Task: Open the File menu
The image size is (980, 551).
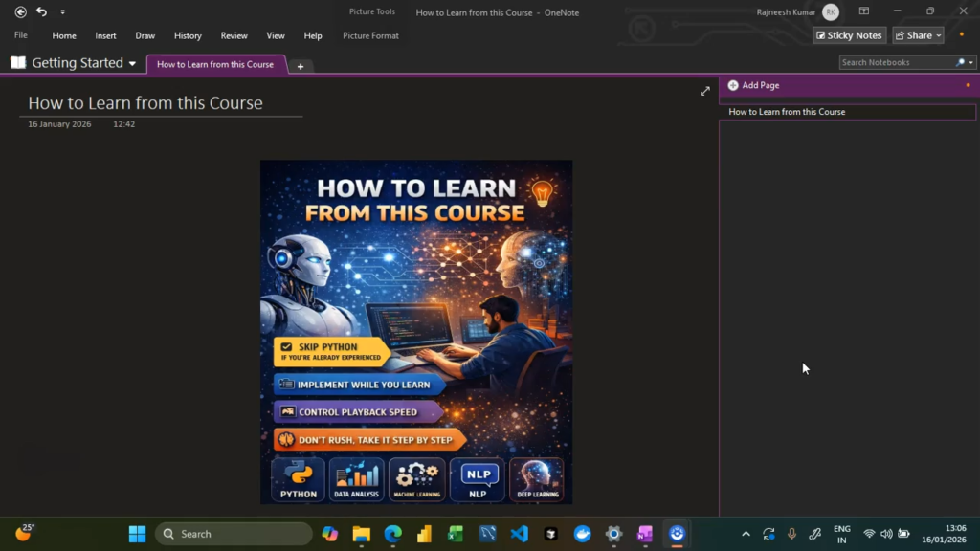Action: (21, 35)
